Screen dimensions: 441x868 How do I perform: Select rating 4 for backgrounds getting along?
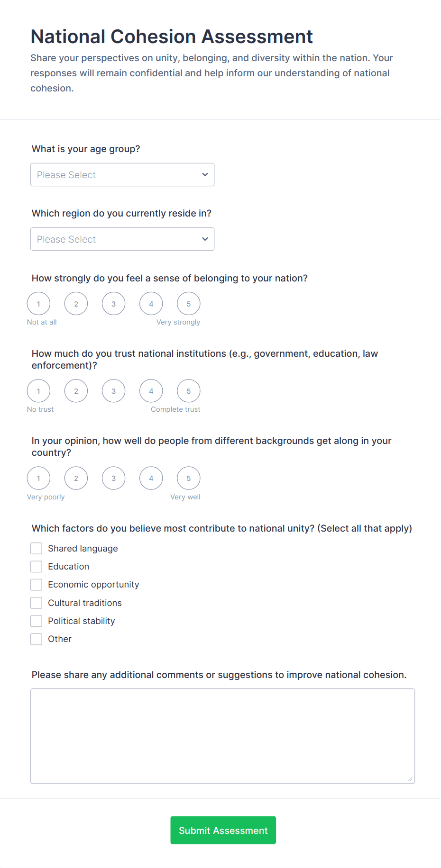(x=151, y=478)
